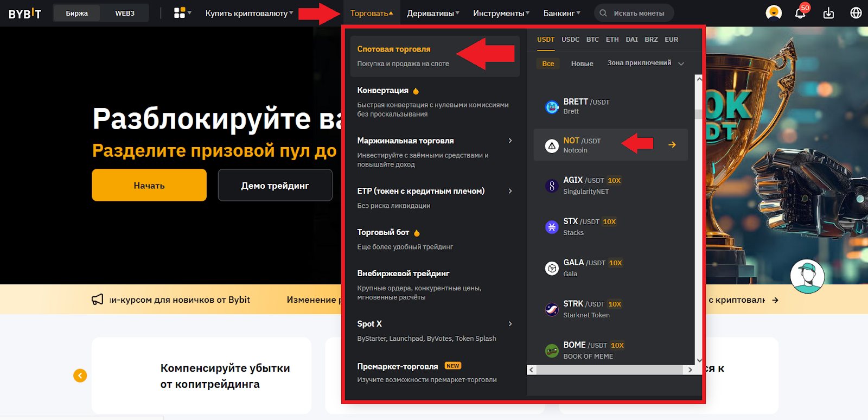Screen dimensions: 868x420
Task: Open the BRETT/USDT pair
Action: pyautogui.click(x=611, y=106)
